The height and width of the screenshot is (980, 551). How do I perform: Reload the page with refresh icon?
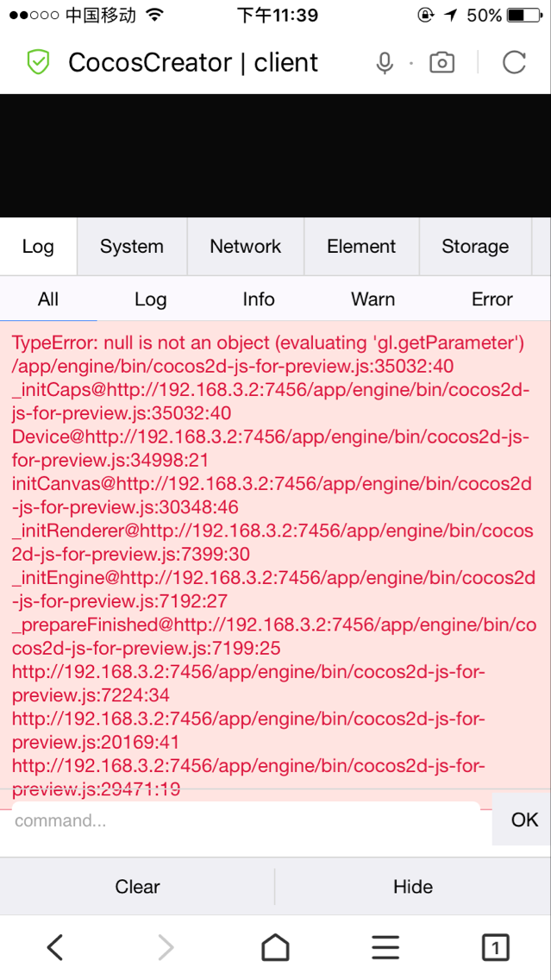click(x=514, y=63)
